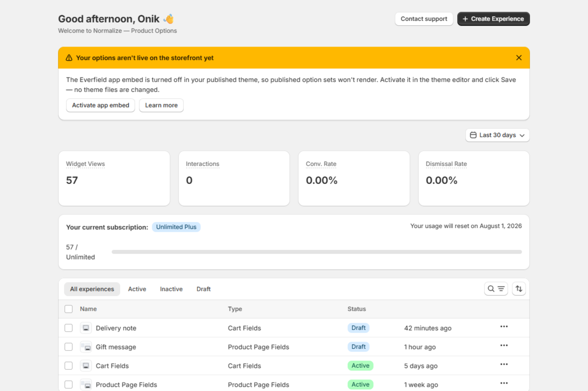Open search and filter experiences
Screen dimensions: 588x391
496,289
